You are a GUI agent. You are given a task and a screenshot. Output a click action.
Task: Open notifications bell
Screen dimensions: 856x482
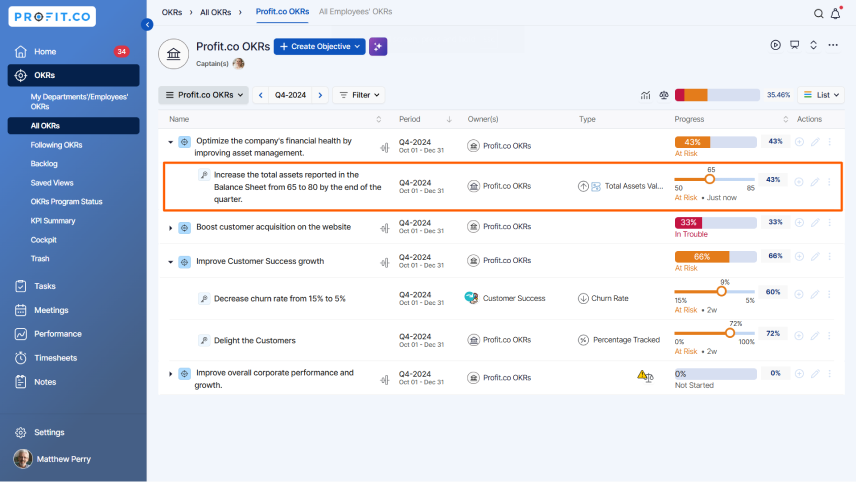coord(836,13)
